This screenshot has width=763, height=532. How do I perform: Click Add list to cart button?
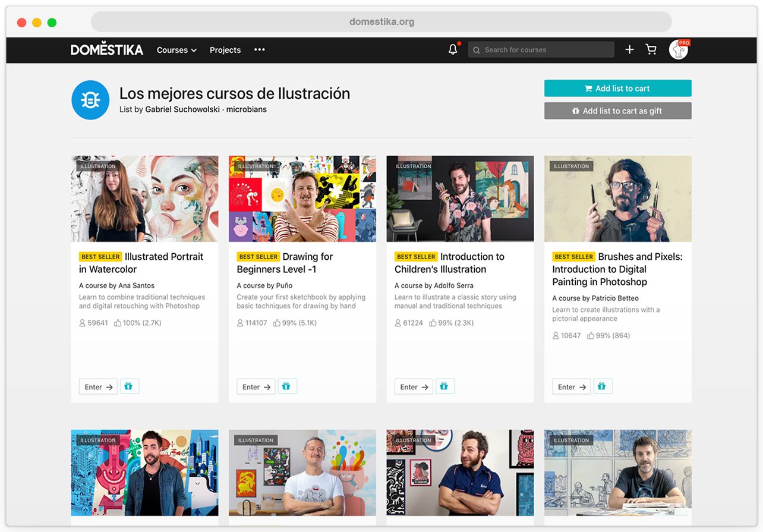(617, 89)
